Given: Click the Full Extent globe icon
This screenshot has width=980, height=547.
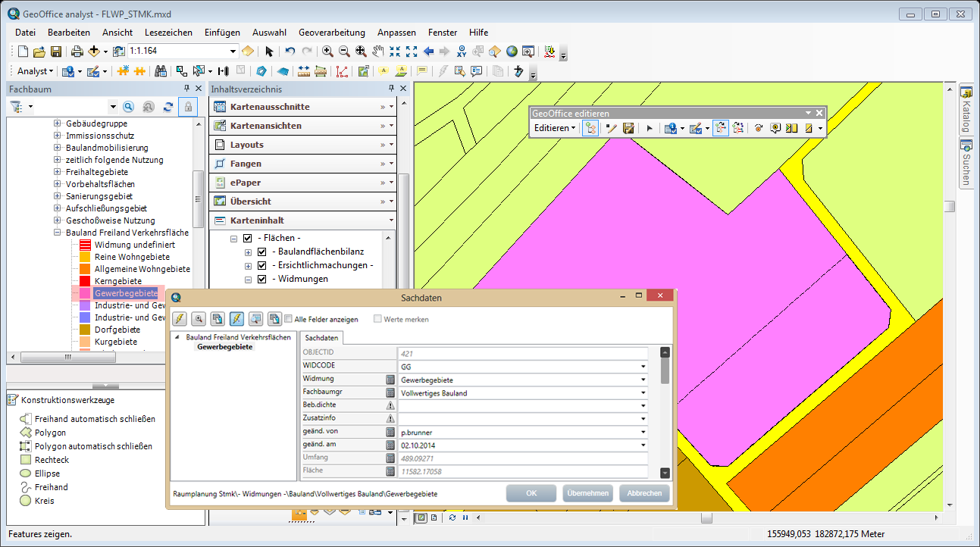Looking at the screenshot, I should pyautogui.click(x=512, y=52).
